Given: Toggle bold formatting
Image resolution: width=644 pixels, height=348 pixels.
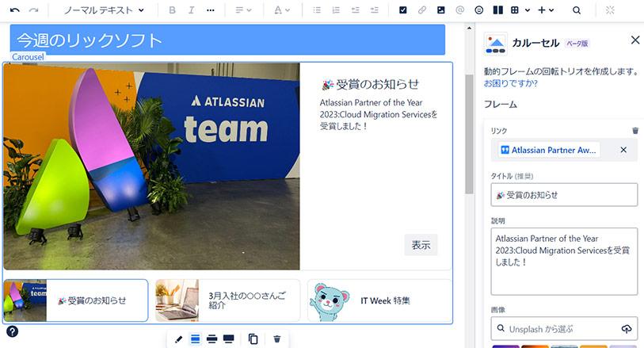Looking at the screenshot, I should point(172,10).
